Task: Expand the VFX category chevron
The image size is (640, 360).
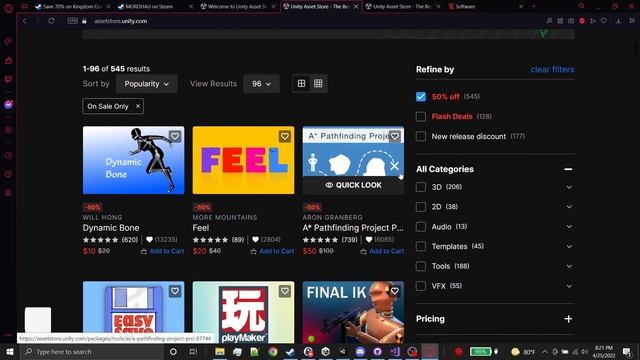Action: (x=569, y=286)
